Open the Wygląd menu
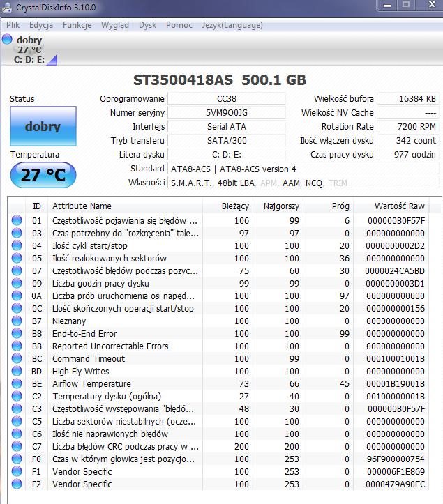443x504 pixels. click(115, 25)
